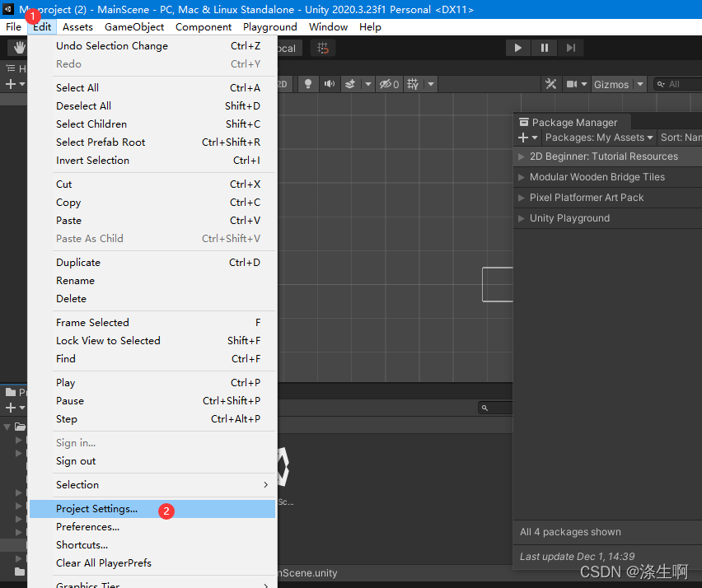702x588 pixels.
Task: Click the Step frame button
Action: [570, 48]
